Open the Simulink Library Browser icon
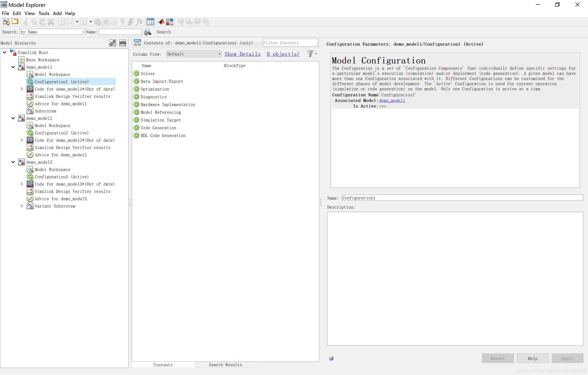This screenshot has width=588, height=375. coord(170,22)
